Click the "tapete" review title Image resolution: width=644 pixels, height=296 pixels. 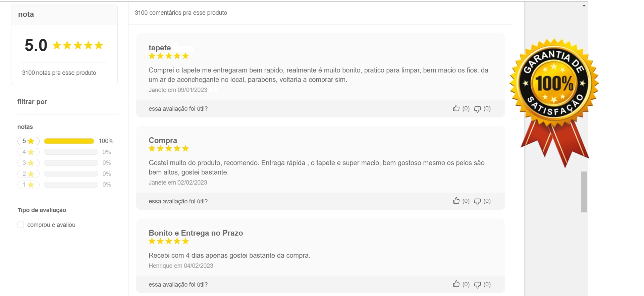[160, 48]
